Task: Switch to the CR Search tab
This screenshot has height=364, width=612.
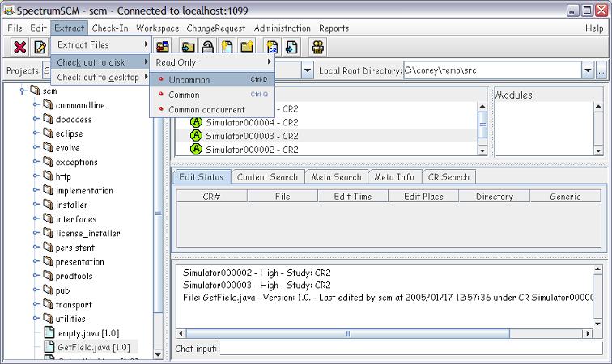Action: tap(448, 177)
